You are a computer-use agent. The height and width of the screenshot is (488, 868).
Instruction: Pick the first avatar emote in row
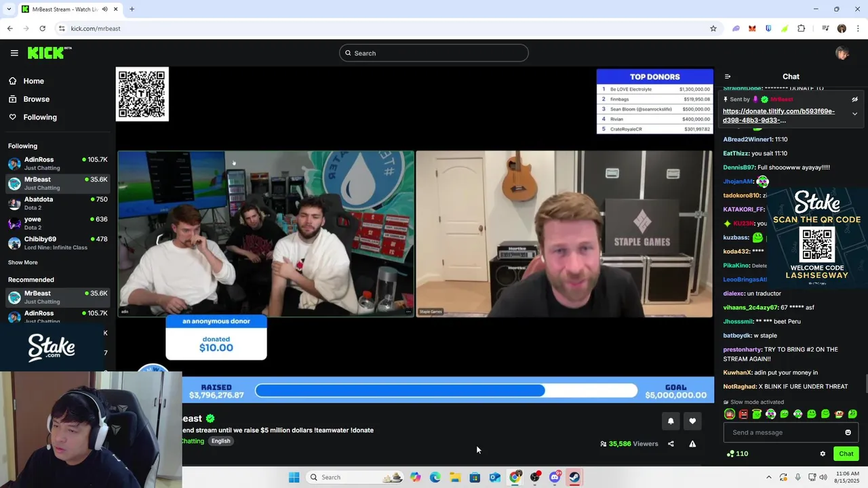(x=730, y=414)
